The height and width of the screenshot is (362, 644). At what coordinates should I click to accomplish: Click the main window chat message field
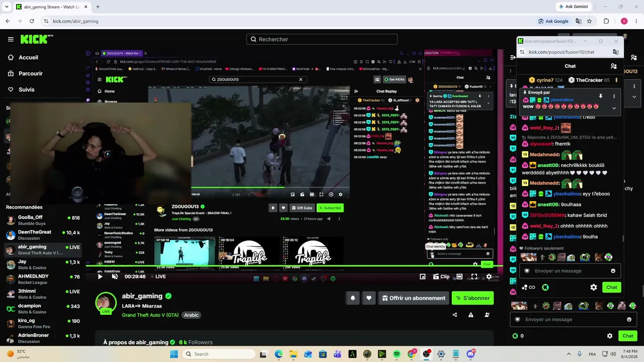[573, 319]
